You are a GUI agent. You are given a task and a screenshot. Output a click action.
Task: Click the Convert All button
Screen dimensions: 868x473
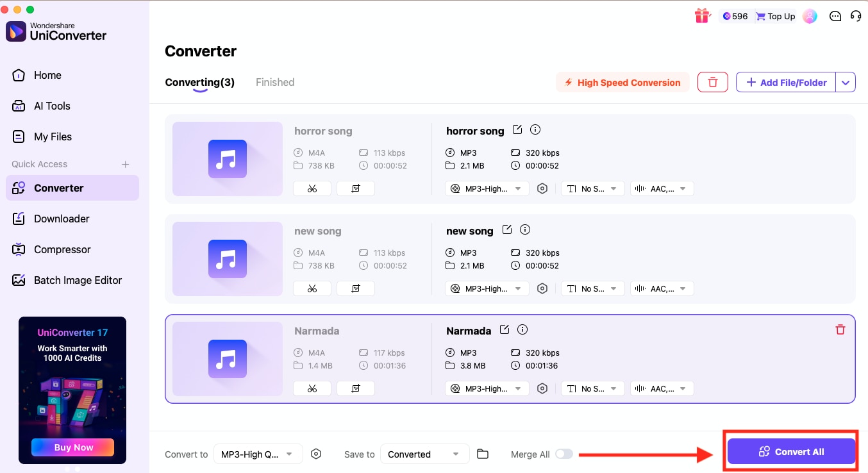(x=790, y=451)
